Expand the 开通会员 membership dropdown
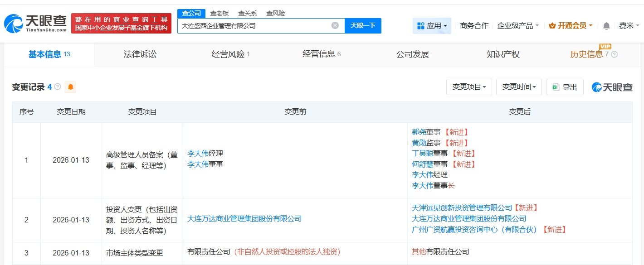 point(571,26)
